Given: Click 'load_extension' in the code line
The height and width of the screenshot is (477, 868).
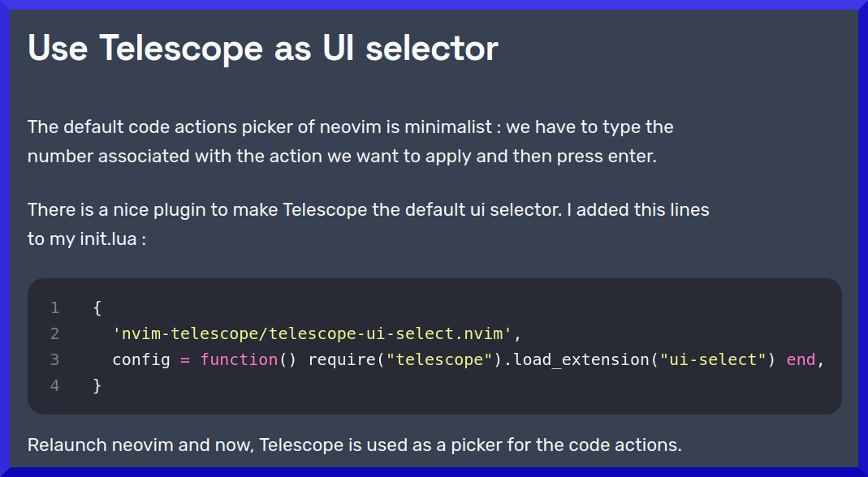Looking at the screenshot, I should click(581, 359).
